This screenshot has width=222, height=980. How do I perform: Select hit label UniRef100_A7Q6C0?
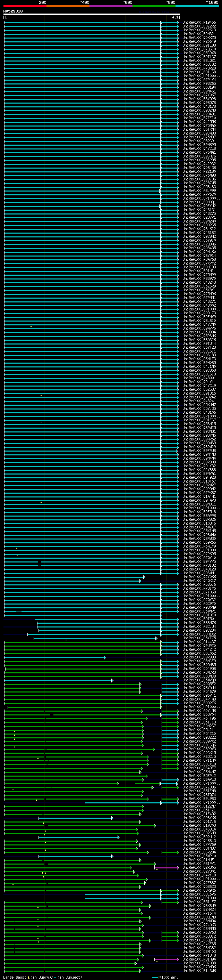[199, 49]
